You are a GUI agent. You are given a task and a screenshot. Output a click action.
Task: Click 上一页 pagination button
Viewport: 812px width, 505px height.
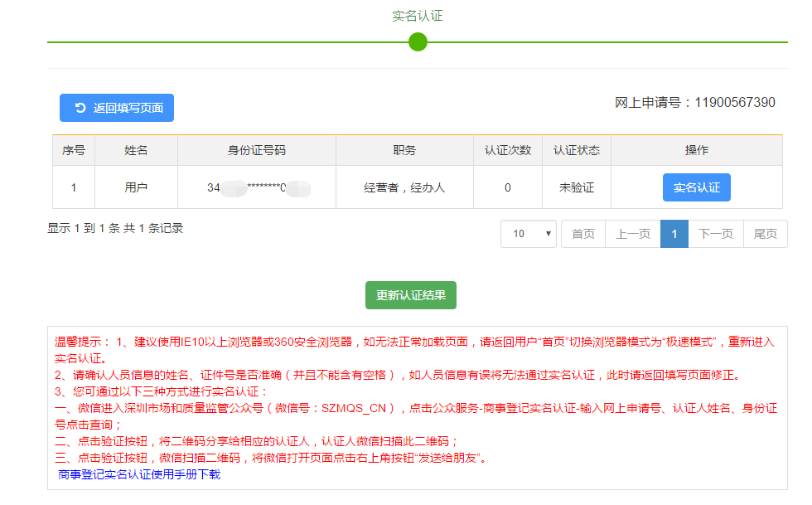[632, 234]
